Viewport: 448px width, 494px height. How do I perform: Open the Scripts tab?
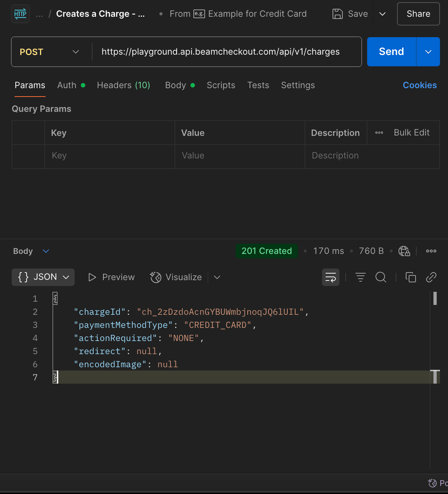[221, 85]
